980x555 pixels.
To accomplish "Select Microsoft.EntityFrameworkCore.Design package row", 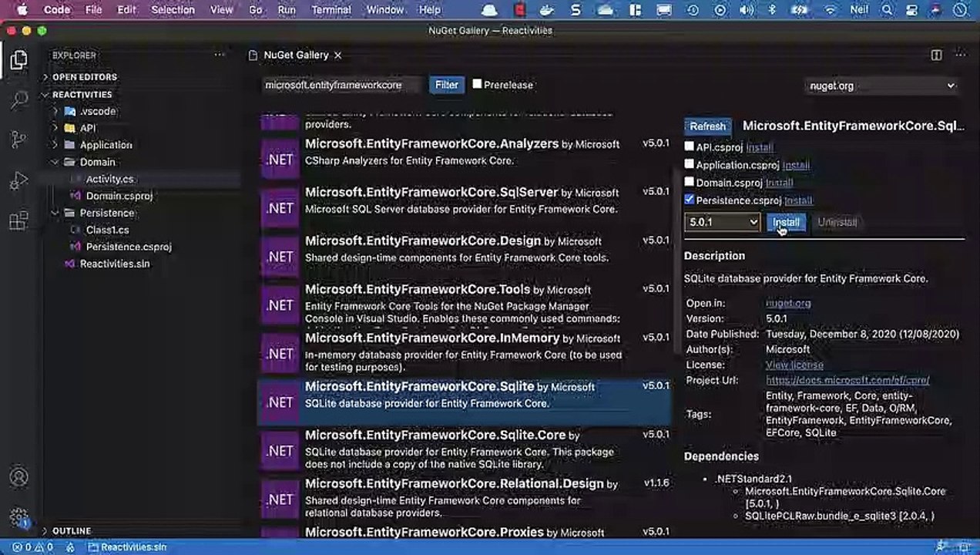I will [465, 256].
